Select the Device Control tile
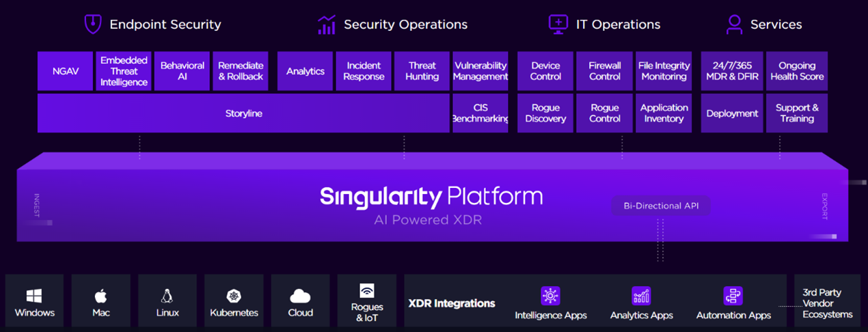The height and width of the screenshot is (332, 868). [x=545, y=71]
